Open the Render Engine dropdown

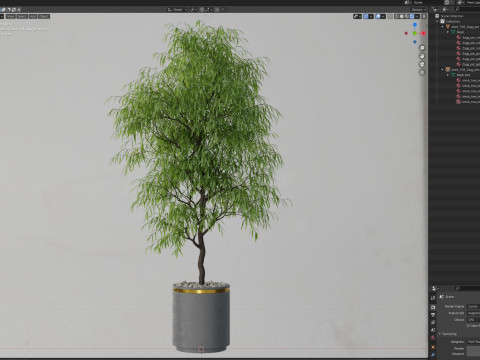point(473,306)
